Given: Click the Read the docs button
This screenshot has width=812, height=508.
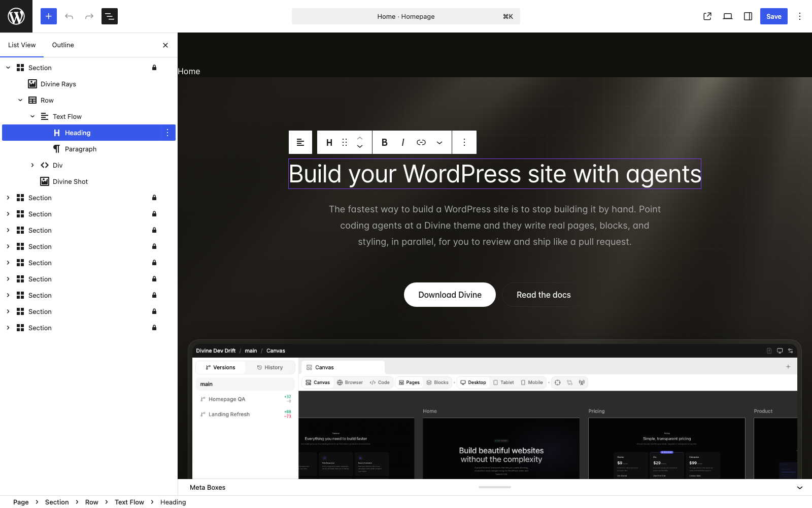Looking at the screenshot, I should tap(544, 295).
